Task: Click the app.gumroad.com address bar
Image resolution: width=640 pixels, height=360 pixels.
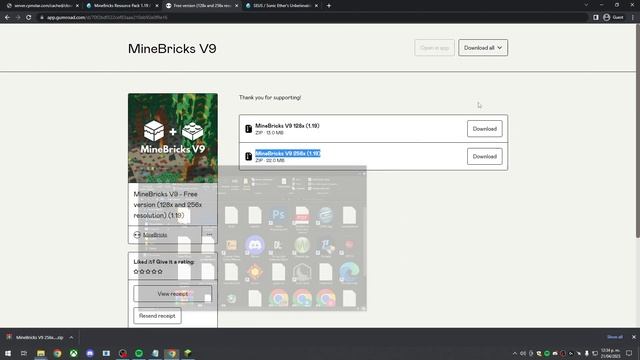Action: click(x=312, y=17)
